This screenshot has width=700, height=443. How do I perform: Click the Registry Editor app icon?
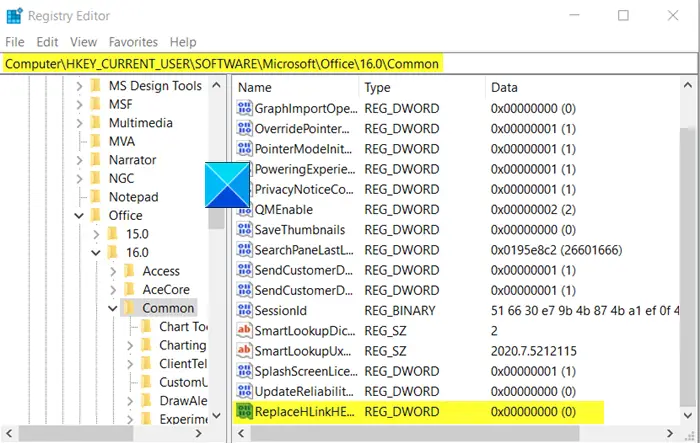(x=14, y=16)
